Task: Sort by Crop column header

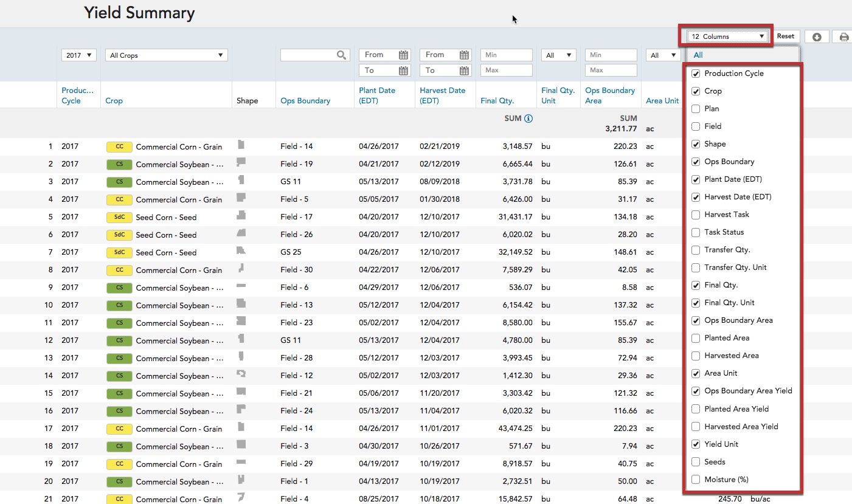Action: 114,101
